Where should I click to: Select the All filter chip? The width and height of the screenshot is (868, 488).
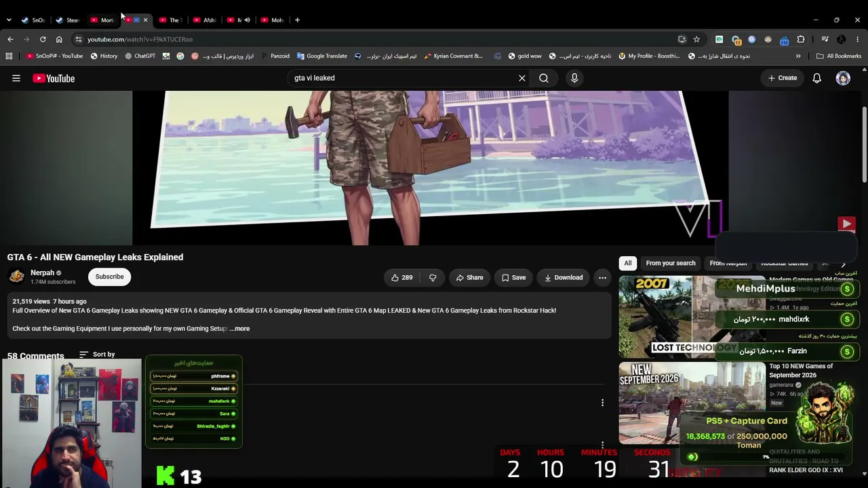pos(628,263)
